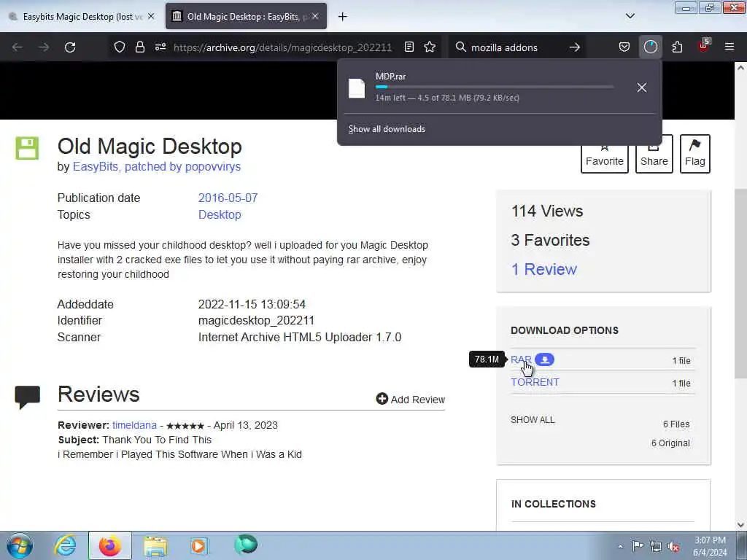
Task: Open reviewer timeldana profile link
Action: pyautogui.click(x=134, y=425)
